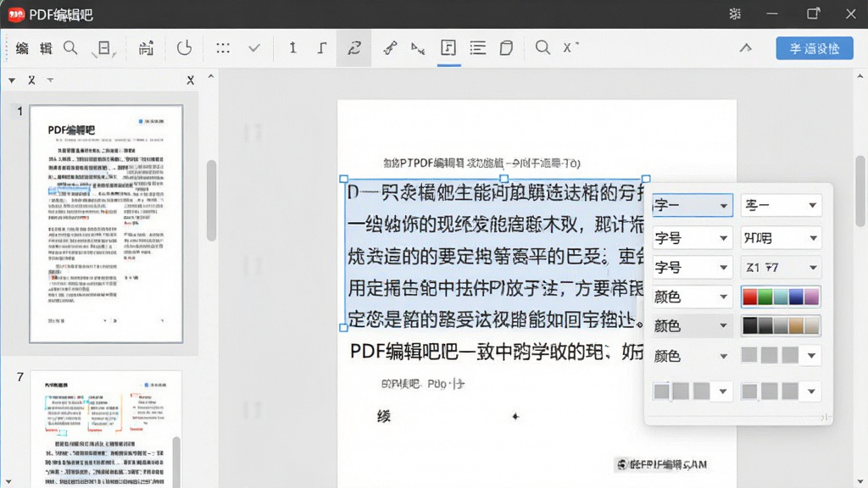Screen dimensions: 868x488
Task: Click the scroll down arrow of document scrollbar
Action: click(860, 481)
